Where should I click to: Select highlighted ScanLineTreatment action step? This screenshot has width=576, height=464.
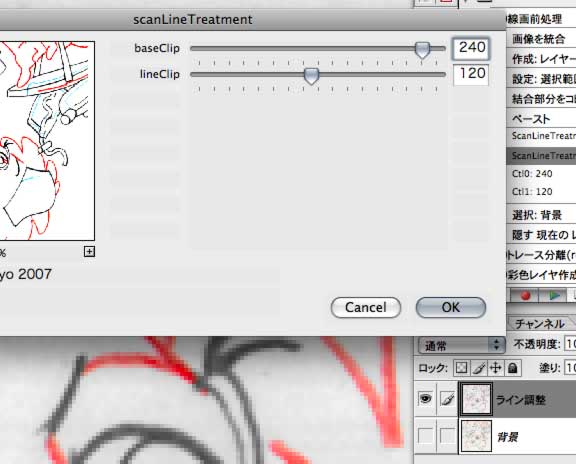pyautogui.click(x=541, y=156)
